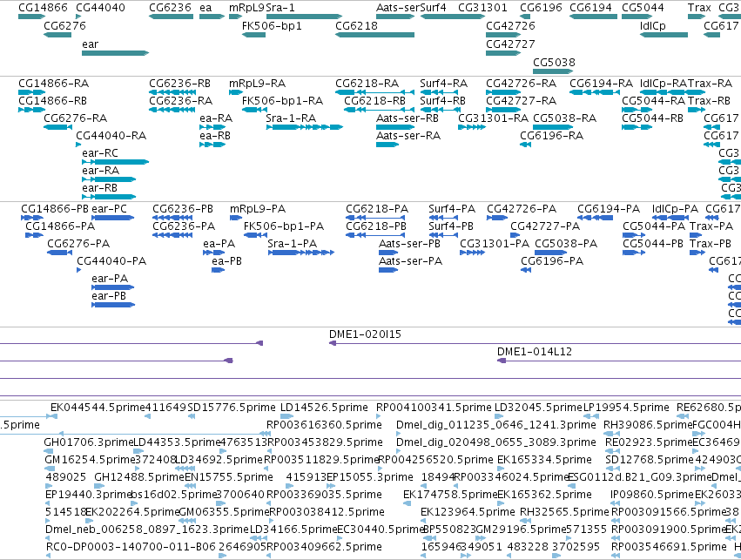Click the CG6196-PA protein label
741x560 pixels.
[551, 261]
